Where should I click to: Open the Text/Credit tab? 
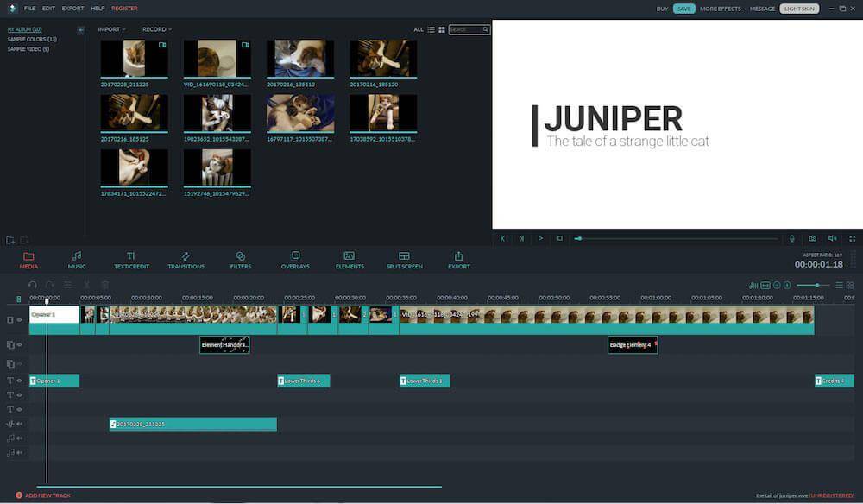(x=131, y=260)
